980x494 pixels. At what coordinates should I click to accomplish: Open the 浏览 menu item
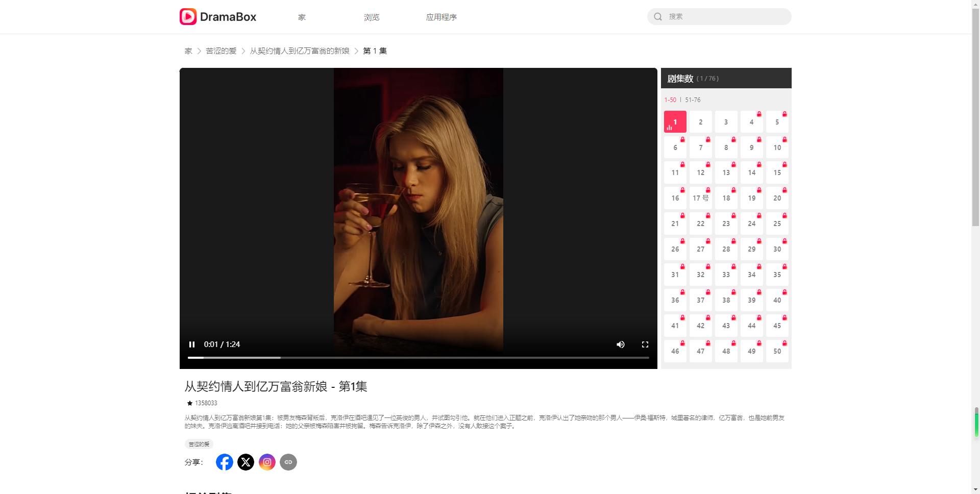[x=372, y=17]
